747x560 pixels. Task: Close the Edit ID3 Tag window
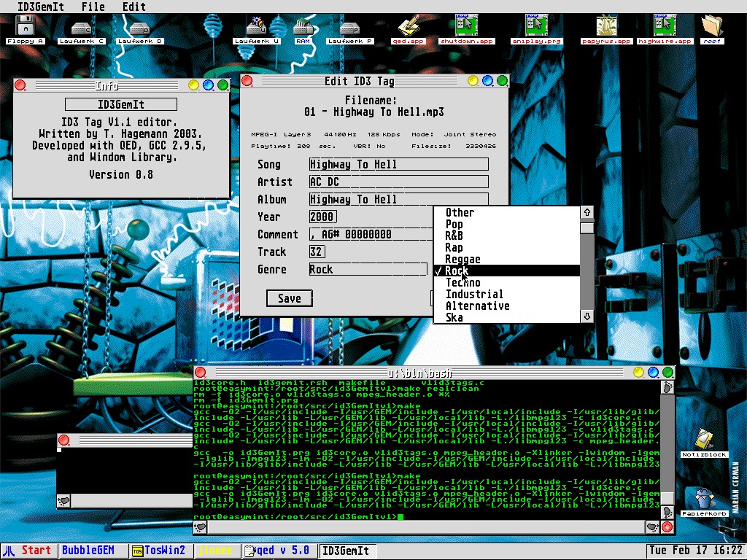(x=247, y=81)
